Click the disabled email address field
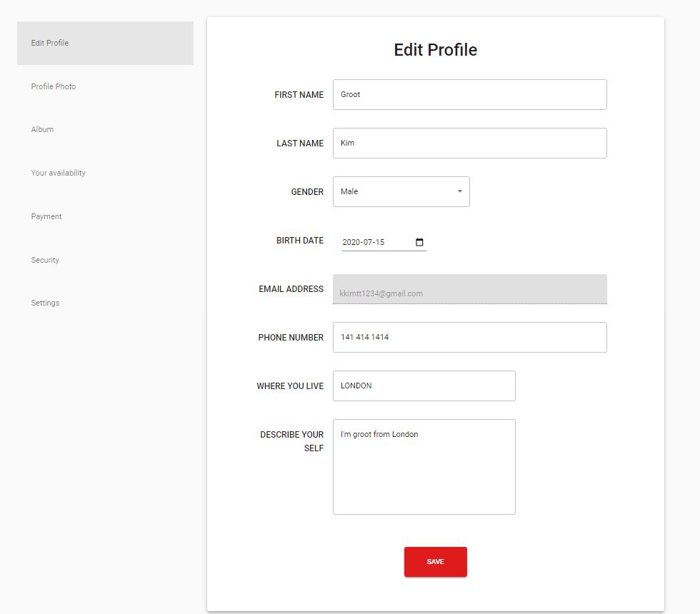This screenshot has height=614, width=700. 470,289
